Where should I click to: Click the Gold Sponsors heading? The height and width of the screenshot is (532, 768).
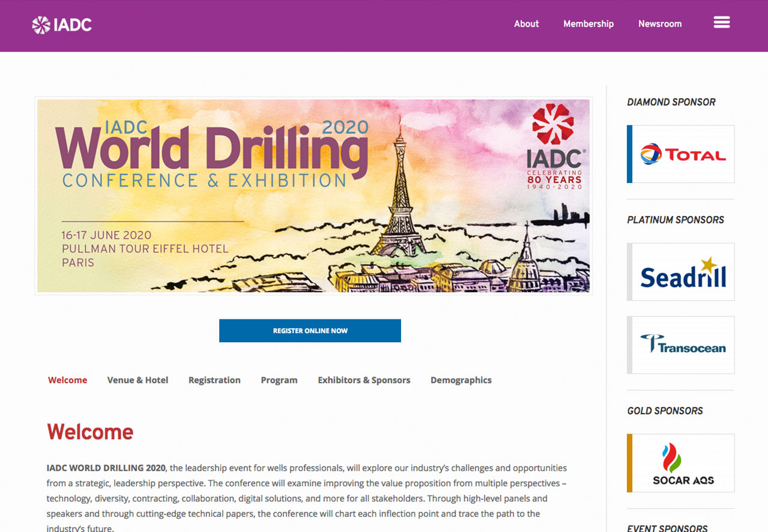[x=665, y=411]
